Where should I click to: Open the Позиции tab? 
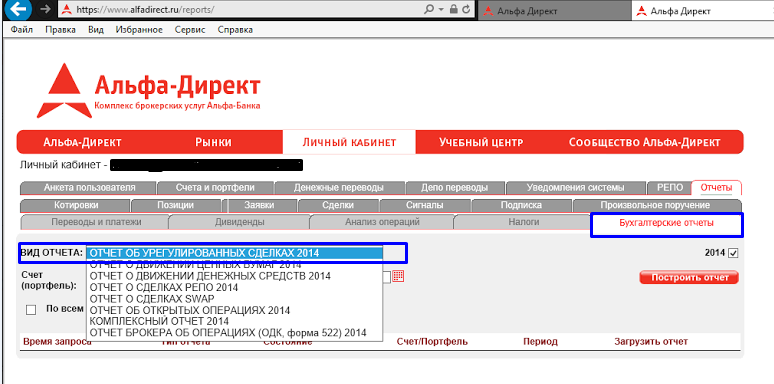[175, 205]
